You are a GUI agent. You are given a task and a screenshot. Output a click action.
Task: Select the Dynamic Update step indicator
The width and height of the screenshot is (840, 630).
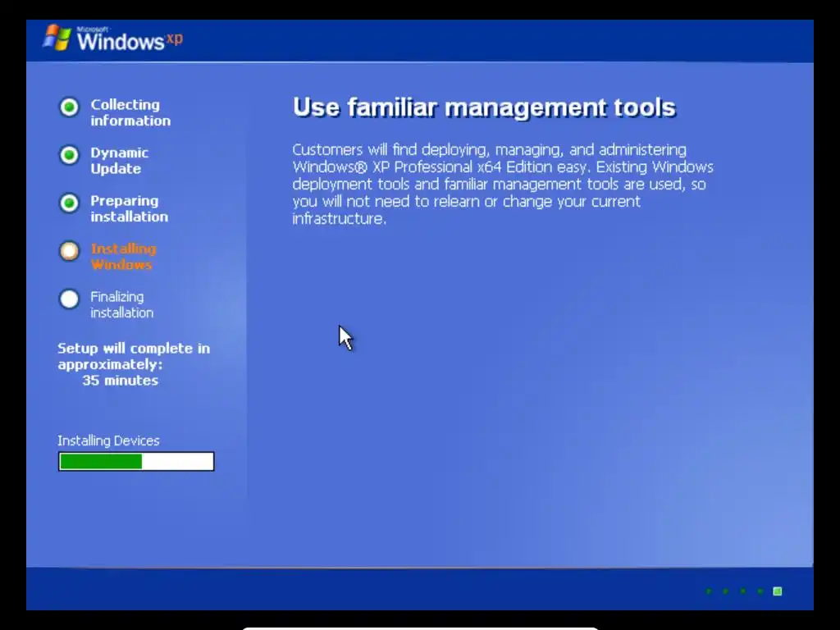[69, 155]
